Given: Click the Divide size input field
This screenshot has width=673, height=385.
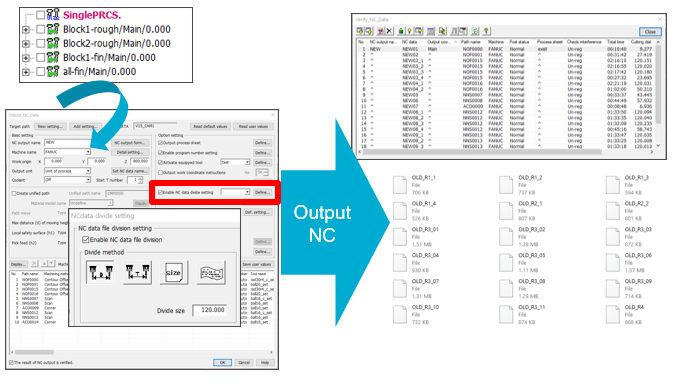Looking at the screenshot, I should click(x=209, y=310).
